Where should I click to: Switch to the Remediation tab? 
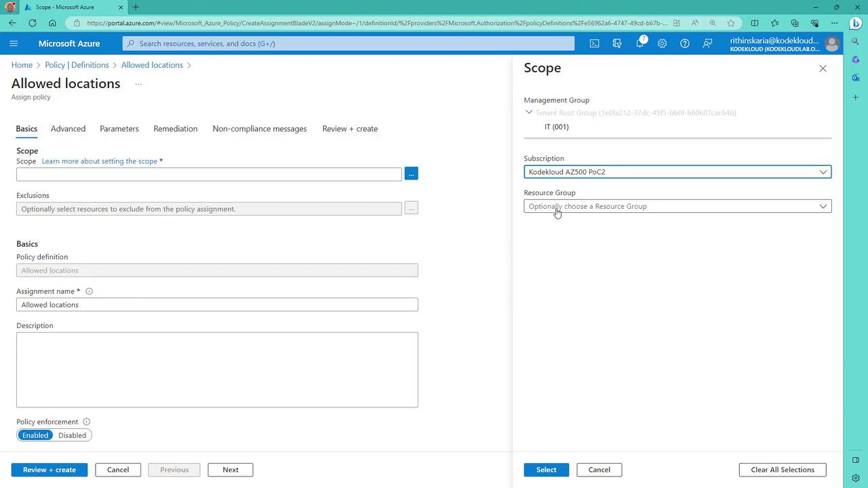pos(176,129)
